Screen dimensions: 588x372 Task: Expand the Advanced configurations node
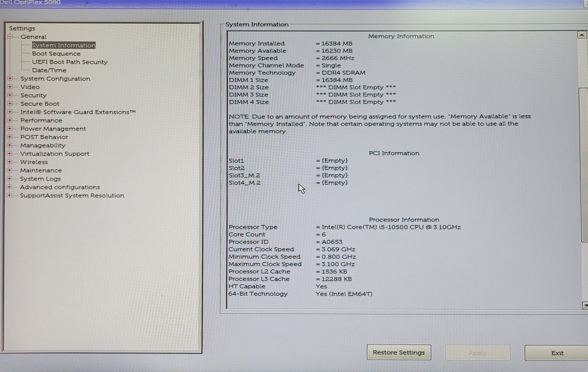point(10,187)
